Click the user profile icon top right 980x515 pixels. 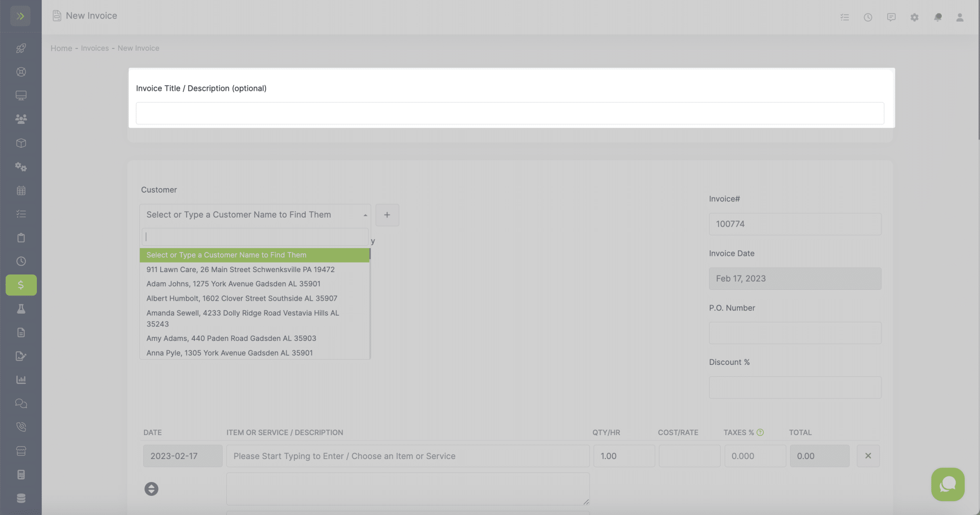[x=960, y=17]
